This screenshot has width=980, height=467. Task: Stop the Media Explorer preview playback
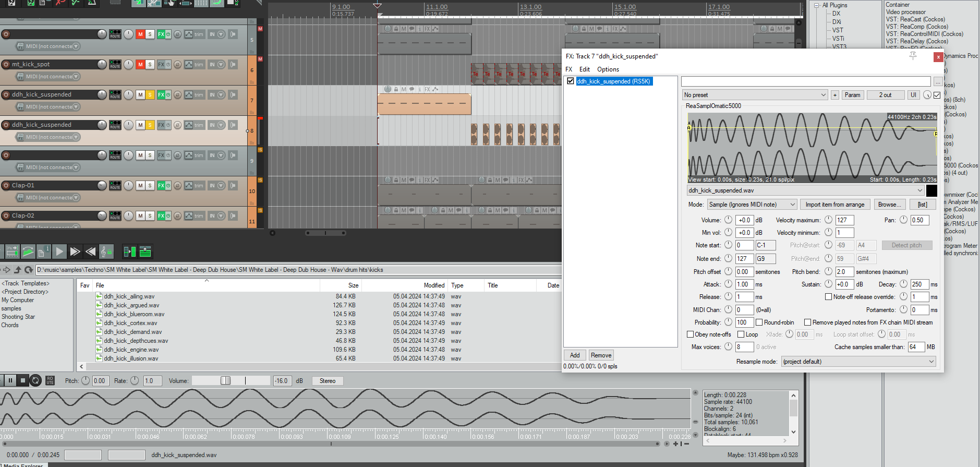click(23, 380)
